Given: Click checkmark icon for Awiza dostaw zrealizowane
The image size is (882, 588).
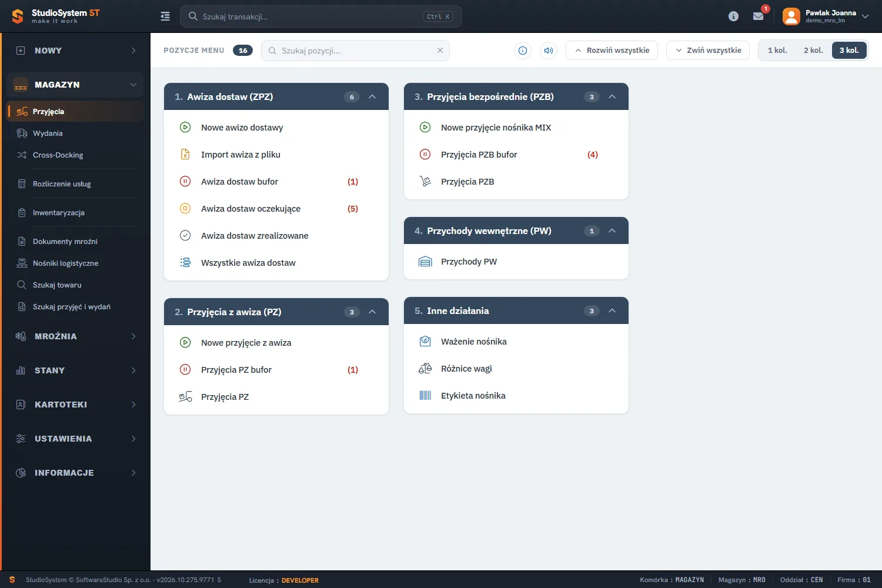Looking at the screenshot, I should 185,236.
